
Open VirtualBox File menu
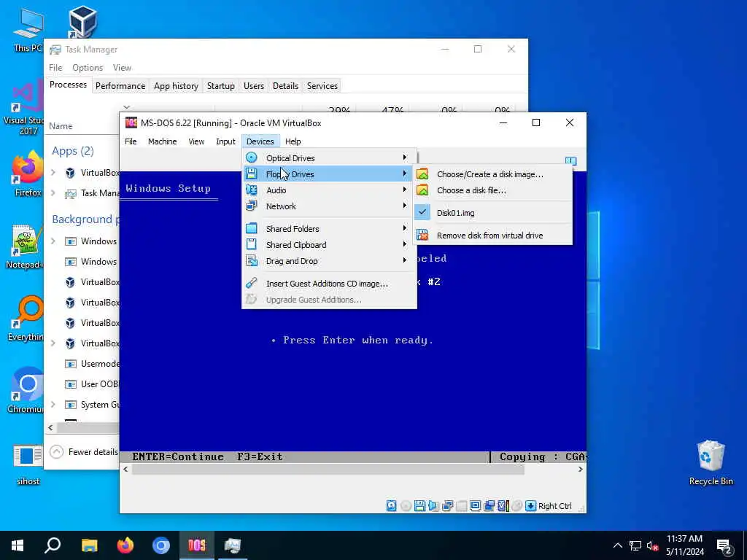point(131,141)
